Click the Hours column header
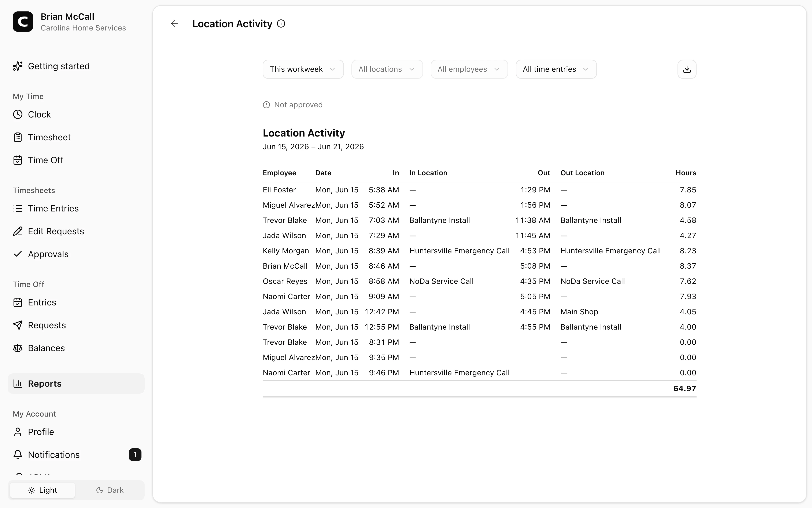Screen dimensions: 812x508 pos(686,173)
